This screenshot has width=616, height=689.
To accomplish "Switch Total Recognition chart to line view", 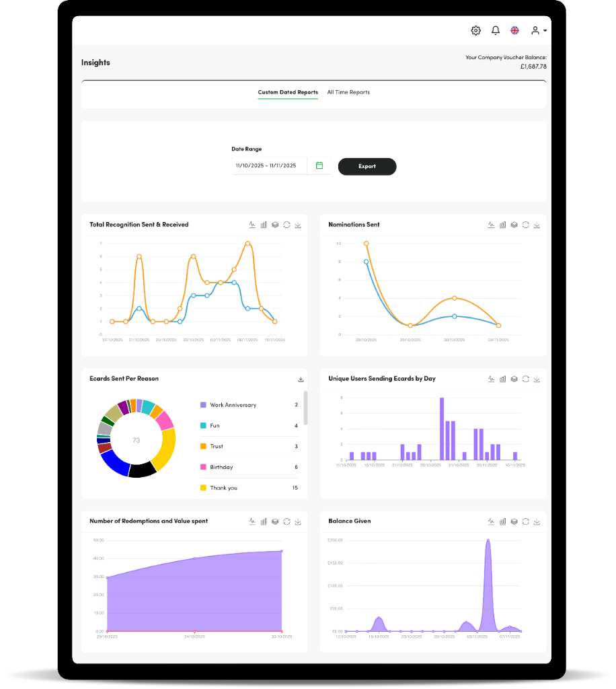I will click(x=252, y=225).
